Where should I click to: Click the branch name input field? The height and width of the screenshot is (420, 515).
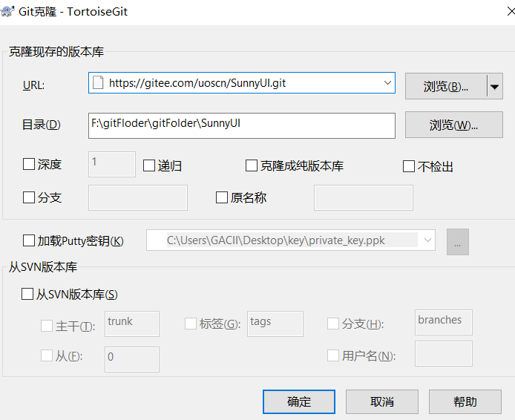(x=138, y=197)
